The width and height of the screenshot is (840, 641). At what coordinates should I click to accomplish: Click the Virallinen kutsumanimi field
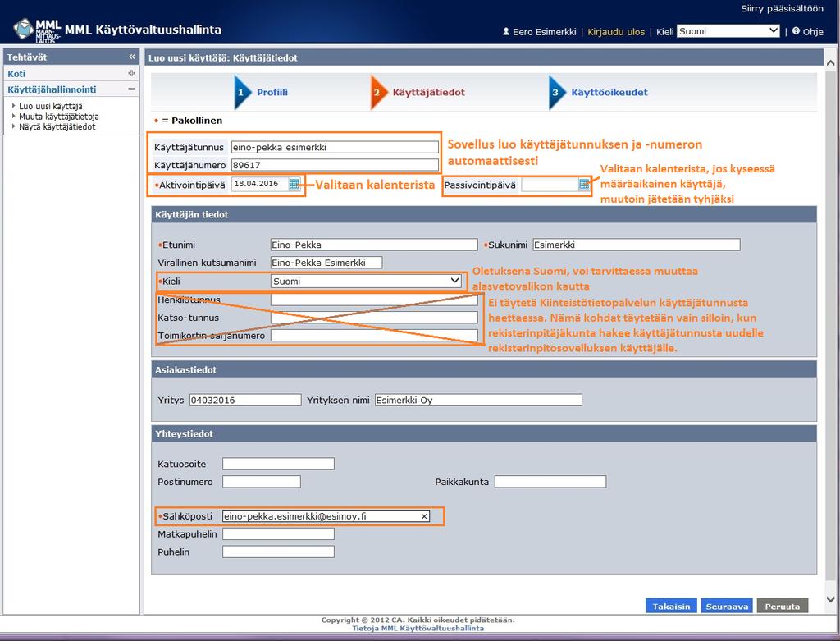pyautogui.click(x=326, y=263)
